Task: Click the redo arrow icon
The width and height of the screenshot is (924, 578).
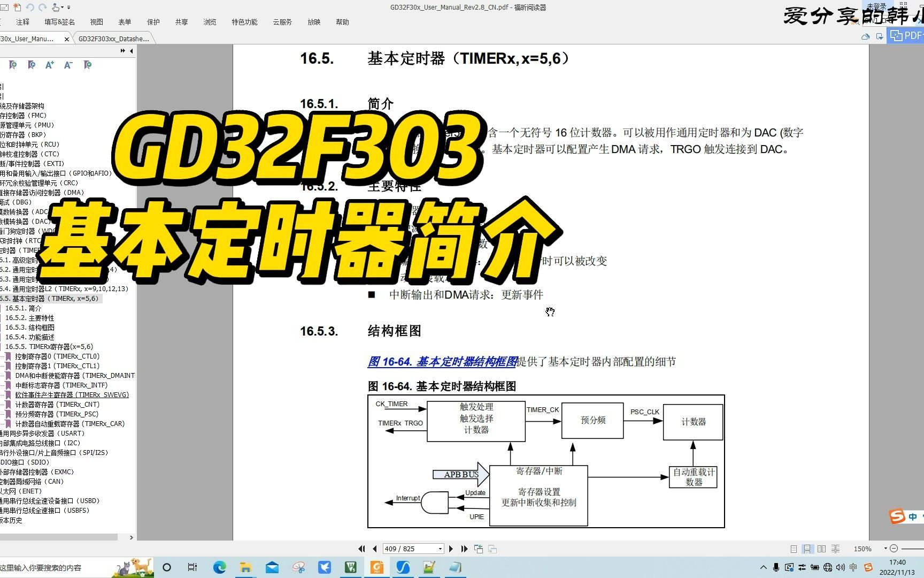Action: pos(42,7)
